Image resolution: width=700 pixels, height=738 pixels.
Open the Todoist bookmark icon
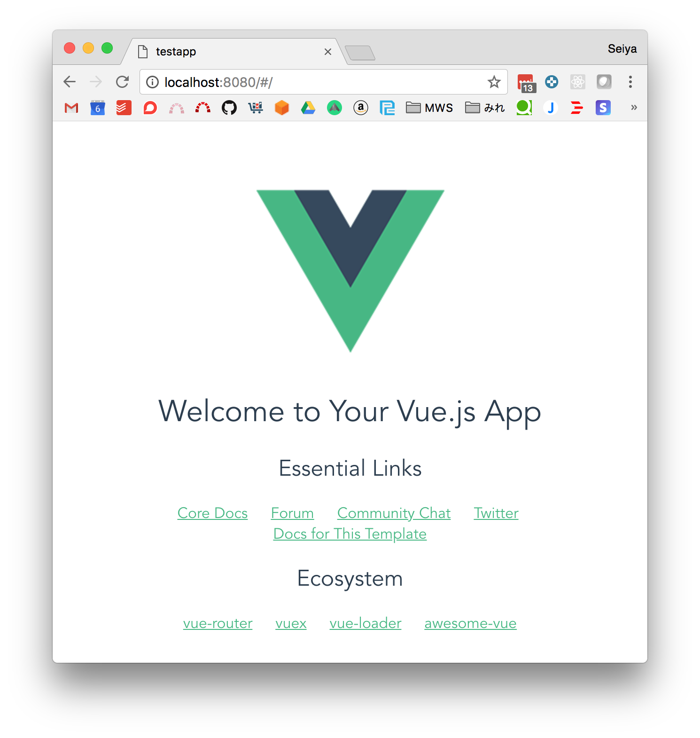(x=124, y=108)
